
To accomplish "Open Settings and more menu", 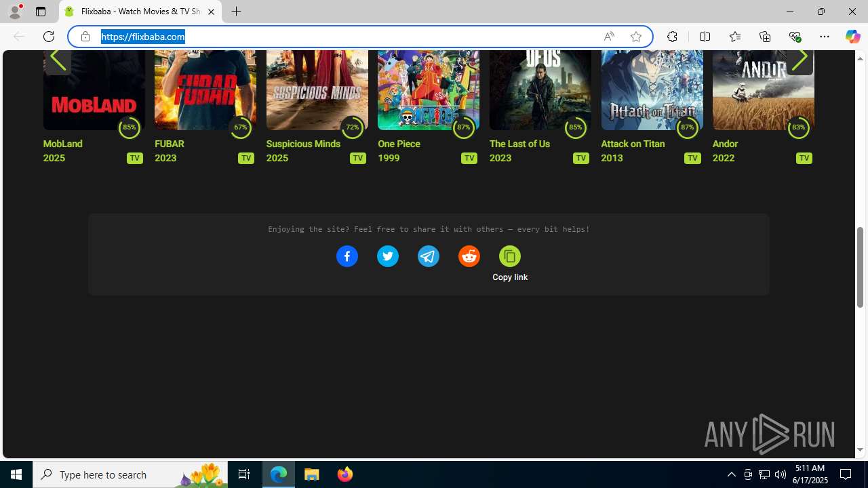I will [x=825, y=37].
